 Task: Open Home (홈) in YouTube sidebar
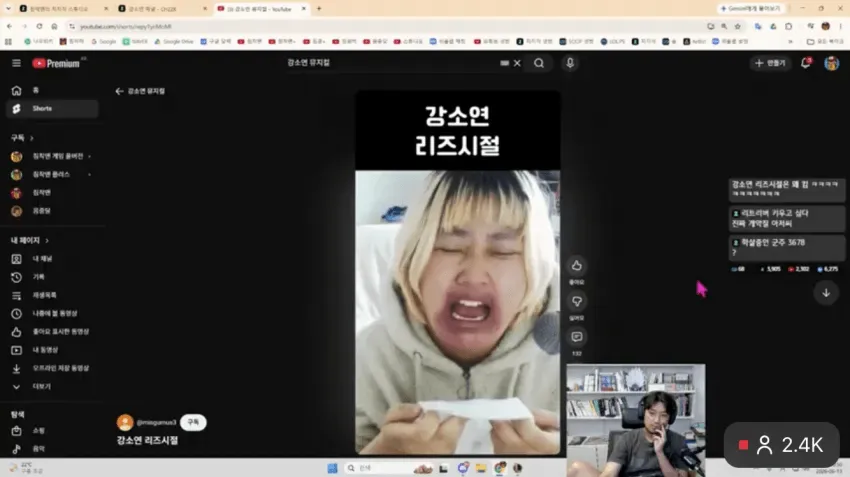[52, 90]
